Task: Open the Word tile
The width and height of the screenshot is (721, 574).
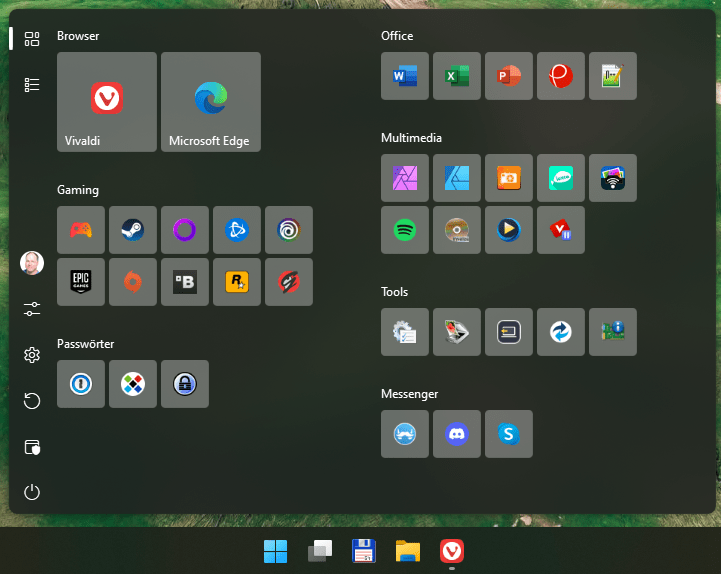Action: point(405,76)
